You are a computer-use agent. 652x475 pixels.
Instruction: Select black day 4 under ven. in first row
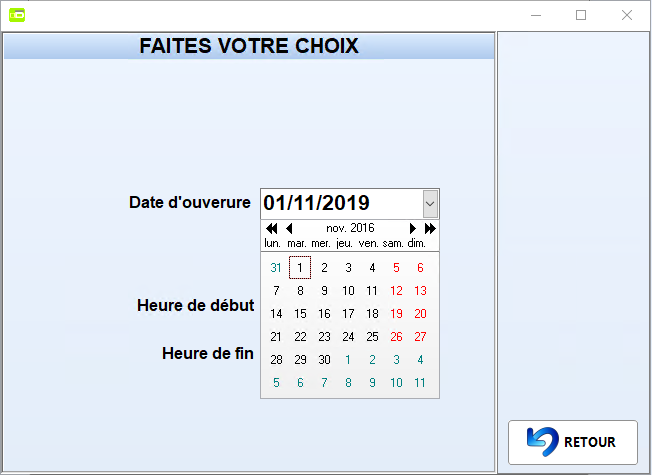coord(372,268)
